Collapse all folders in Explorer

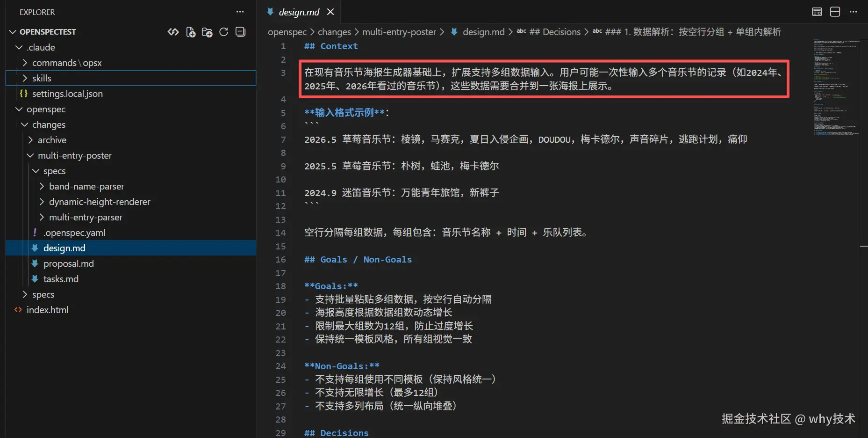[240, 32]
